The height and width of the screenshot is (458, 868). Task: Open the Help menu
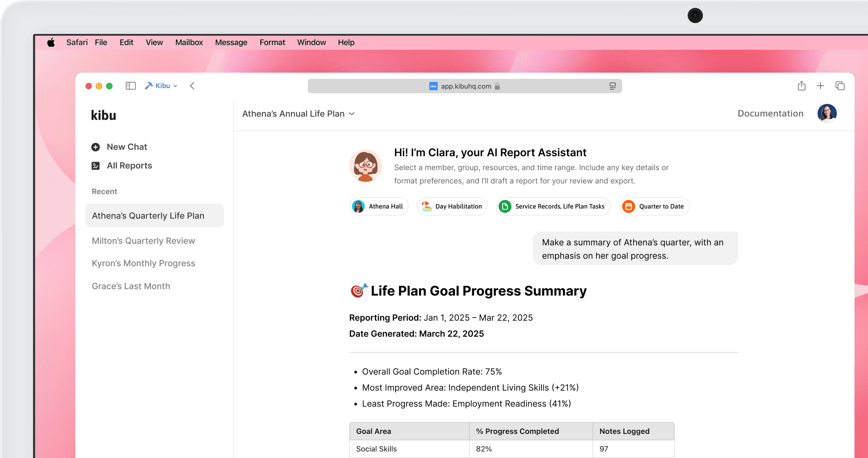point(346,43)
